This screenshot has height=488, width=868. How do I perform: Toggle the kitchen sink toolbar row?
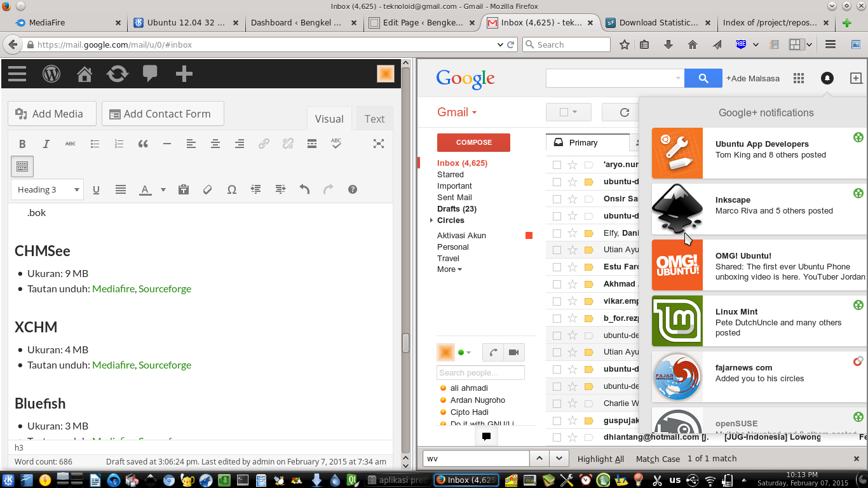tap(22, 166)
